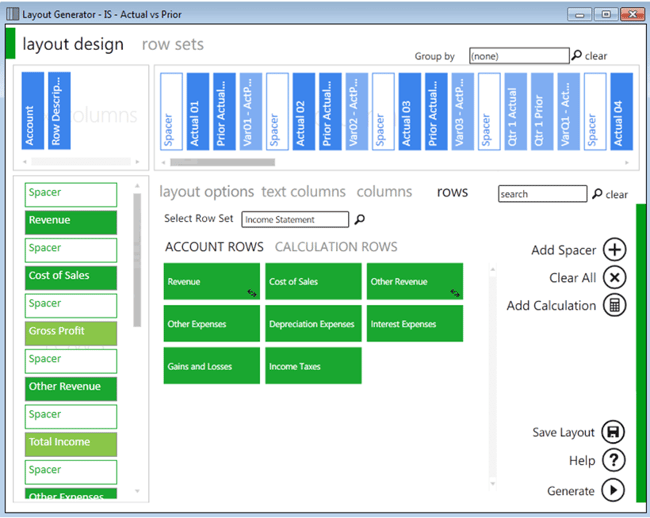This screenshot has width=650, height=518.
Task: Click the Add Spacer plus icon
Action: (x=614, y=250)
